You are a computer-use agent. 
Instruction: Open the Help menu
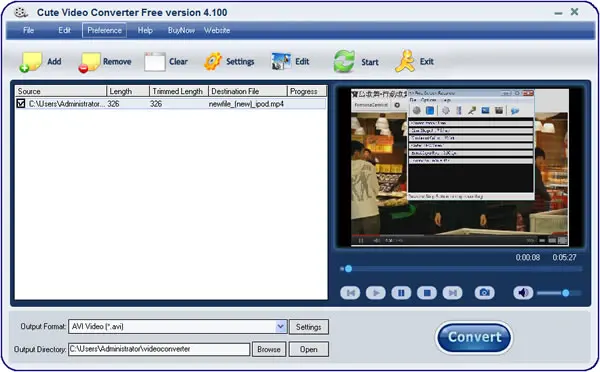click(145, 30)
